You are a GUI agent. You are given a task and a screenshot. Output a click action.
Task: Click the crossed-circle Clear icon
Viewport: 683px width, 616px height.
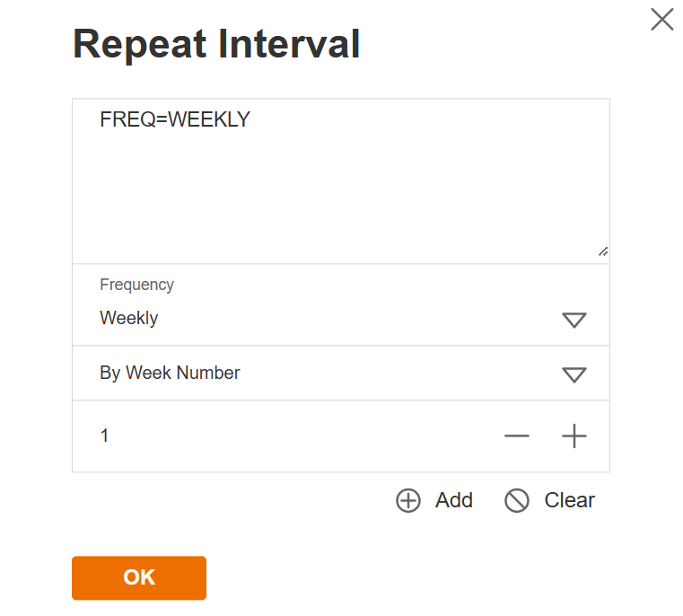point(517,501)
